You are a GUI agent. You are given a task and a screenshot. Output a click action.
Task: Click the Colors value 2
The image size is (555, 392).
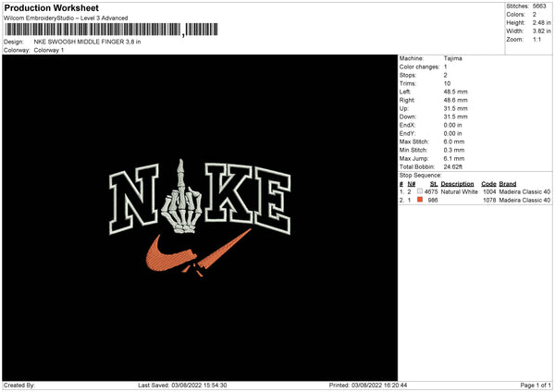tap(535, 15)
